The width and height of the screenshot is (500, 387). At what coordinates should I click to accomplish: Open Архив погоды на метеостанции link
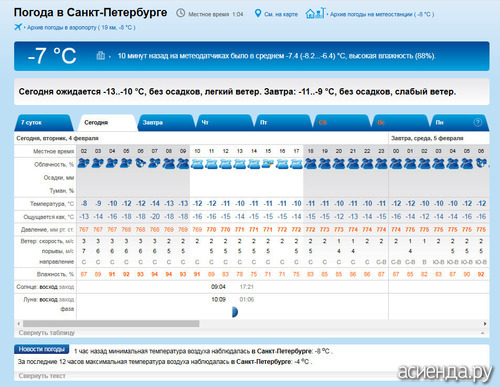click(x=382, y=14)
